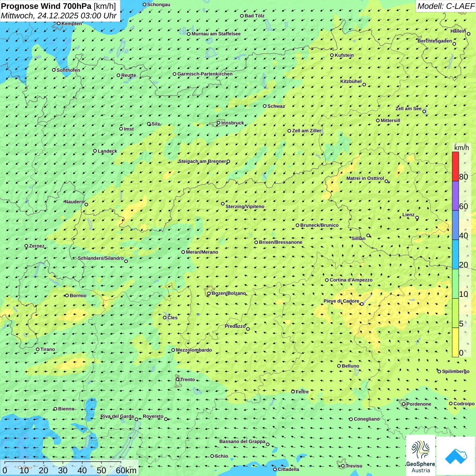Image resolution: width=476 pixels, height=476 pixels.
Task: Click the Treviso location marker
Action: click(x=343, y=466)
